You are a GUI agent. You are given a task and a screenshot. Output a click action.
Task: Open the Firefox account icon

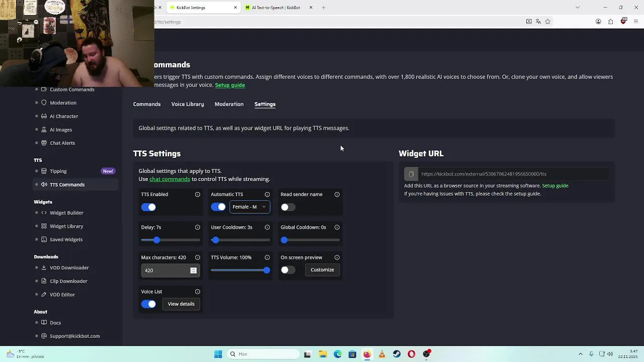pyautogui.click(x=598, y=22)
